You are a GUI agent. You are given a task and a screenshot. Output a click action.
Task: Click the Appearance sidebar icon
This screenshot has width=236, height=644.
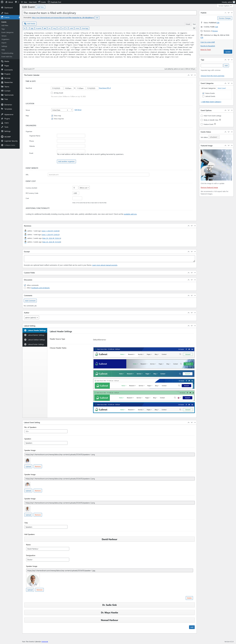click(x=2, y=114)
